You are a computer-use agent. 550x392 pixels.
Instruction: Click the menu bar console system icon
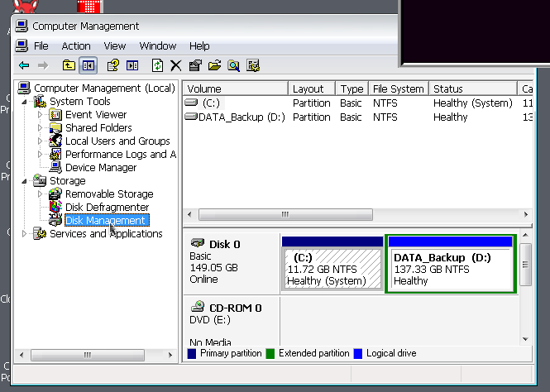[22, 45]
